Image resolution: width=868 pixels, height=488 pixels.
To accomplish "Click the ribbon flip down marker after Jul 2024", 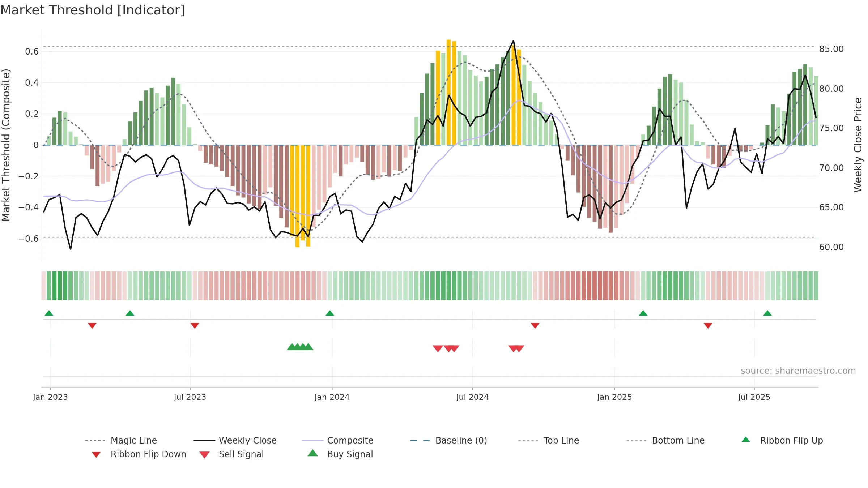I will [x=535, y=326].
